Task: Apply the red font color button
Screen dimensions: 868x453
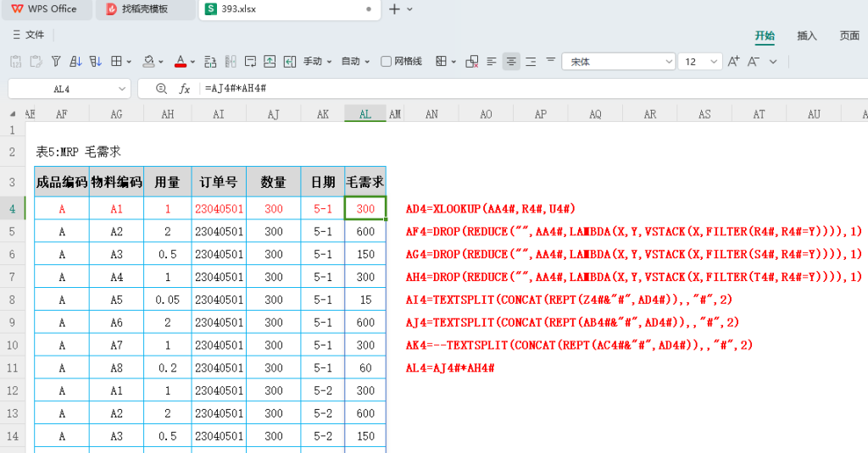Action: (x=181, y=62)
